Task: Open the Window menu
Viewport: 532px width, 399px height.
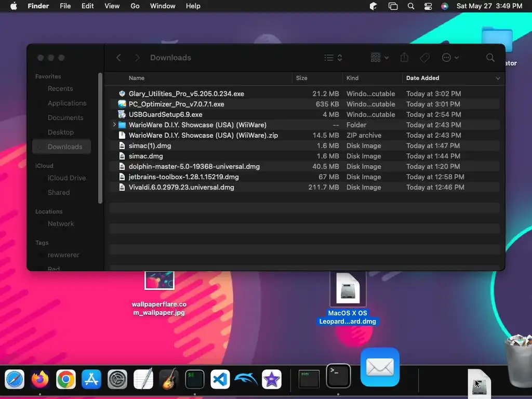Action: (163, 6)
